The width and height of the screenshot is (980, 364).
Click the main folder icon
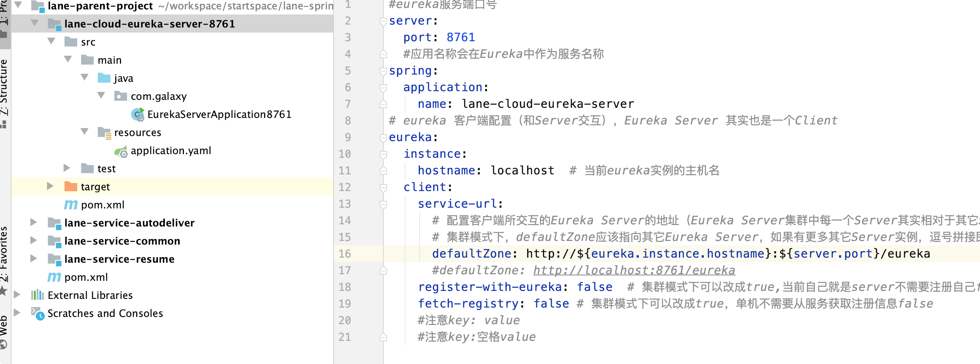point(87,60)
